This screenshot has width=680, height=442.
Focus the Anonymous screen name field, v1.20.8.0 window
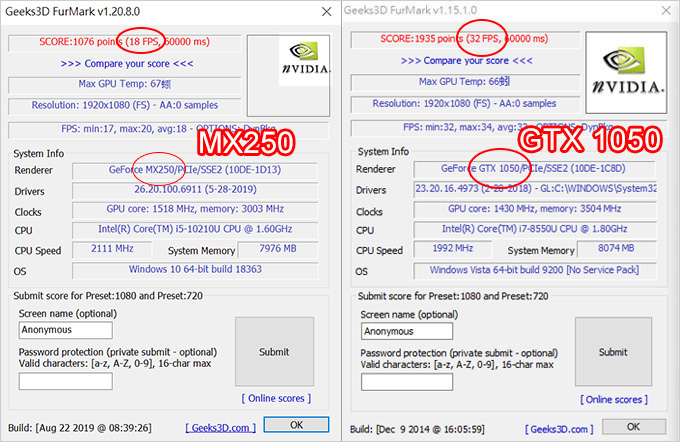(65, 330)
